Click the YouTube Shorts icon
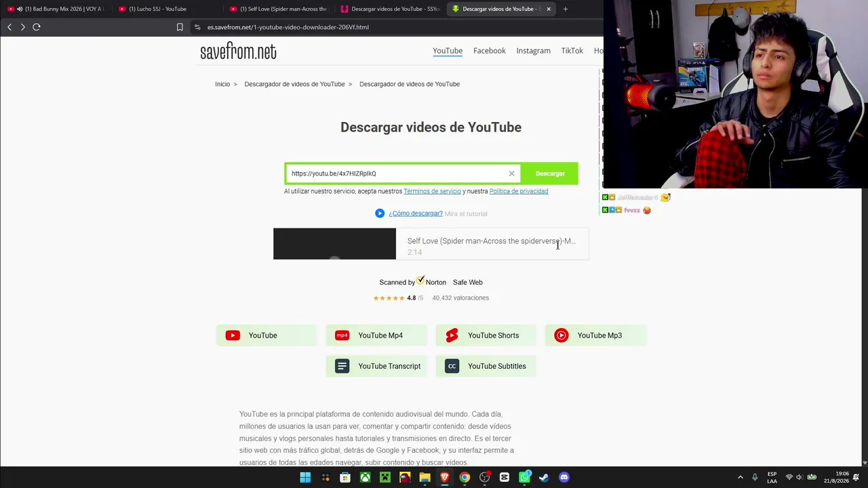 (x=452, y=335)
